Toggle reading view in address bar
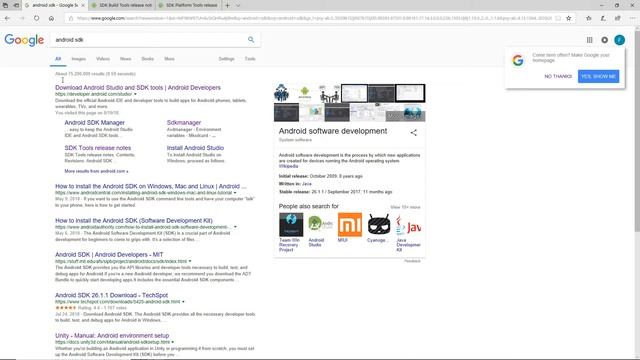This screenshot has height=360, width=640. (x=558, y=18)
